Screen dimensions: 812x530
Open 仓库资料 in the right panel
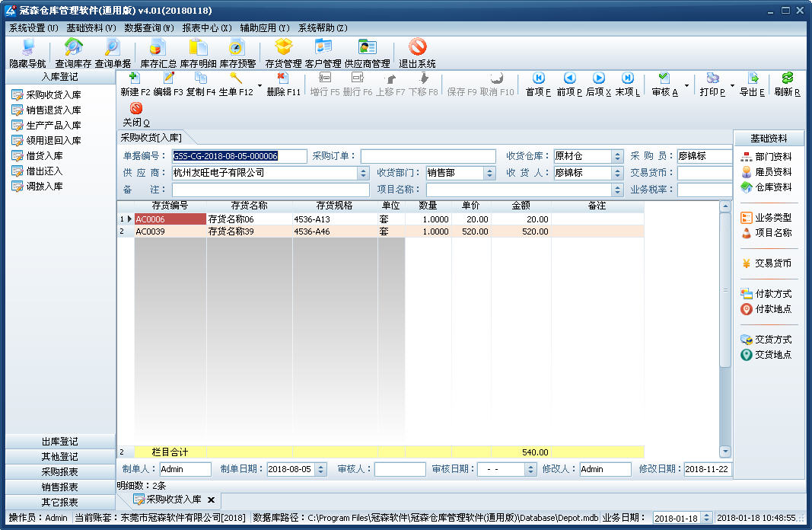click(766, 187)
